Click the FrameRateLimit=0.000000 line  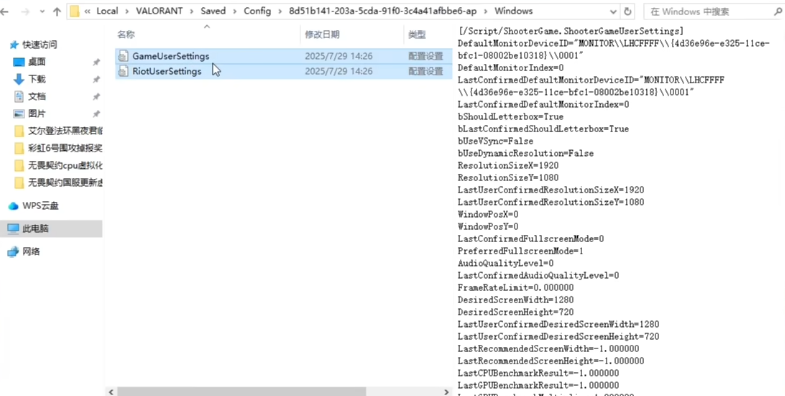pos(516,288)
